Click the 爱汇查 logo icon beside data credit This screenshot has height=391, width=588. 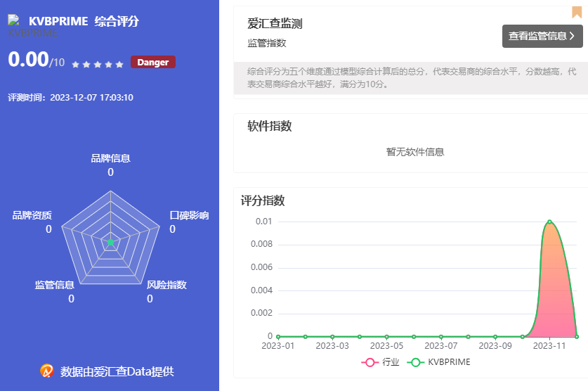[47, 371]
